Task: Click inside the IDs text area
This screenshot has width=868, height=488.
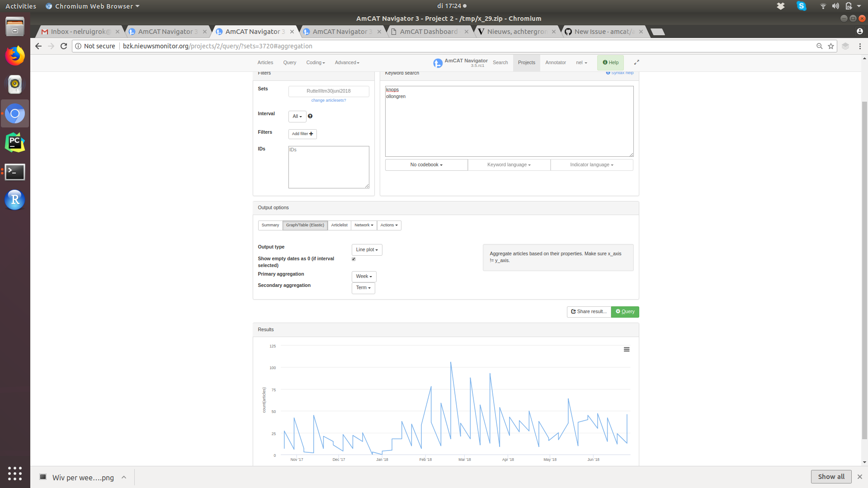Action: point(329,167)
